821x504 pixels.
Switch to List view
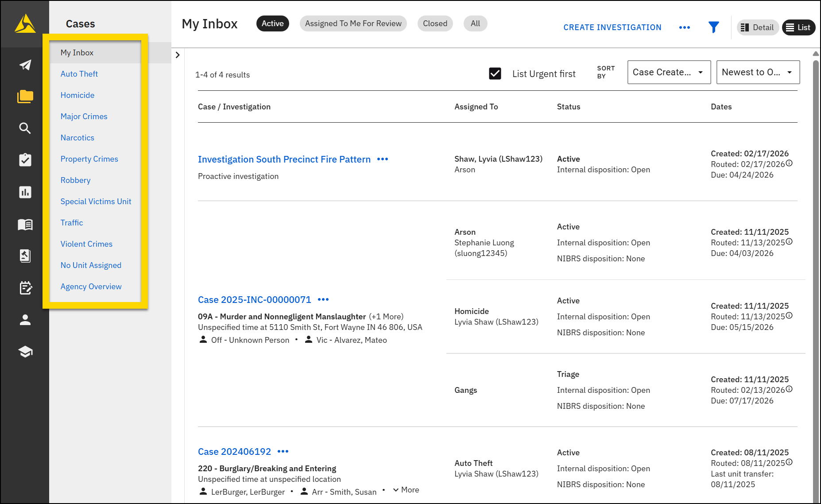tap(798, 27)
